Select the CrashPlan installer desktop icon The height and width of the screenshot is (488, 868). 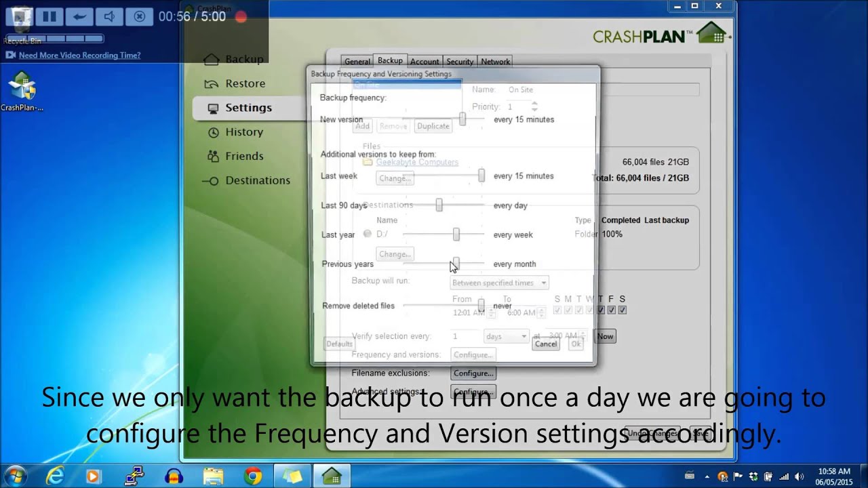[x=22, y=91]
